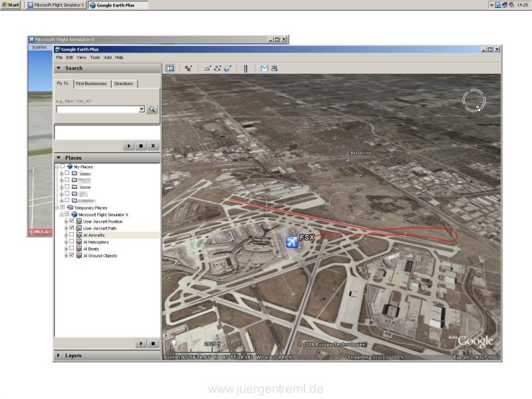
Task: Click the compass ring navigation control
Action: 473,100
